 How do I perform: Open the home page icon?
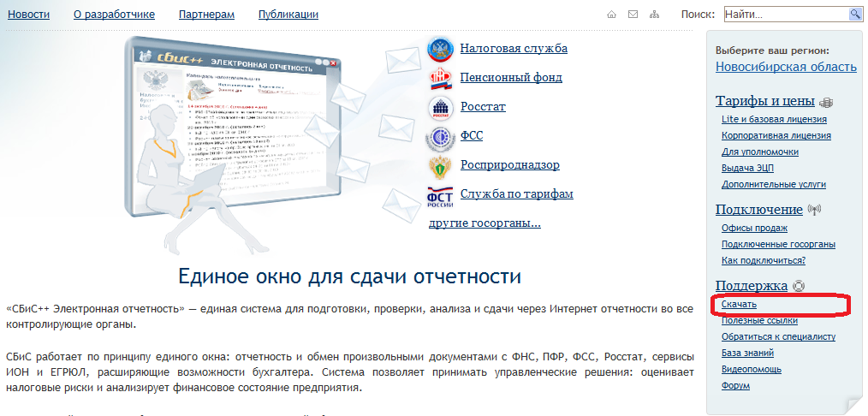tap(612, 15)
